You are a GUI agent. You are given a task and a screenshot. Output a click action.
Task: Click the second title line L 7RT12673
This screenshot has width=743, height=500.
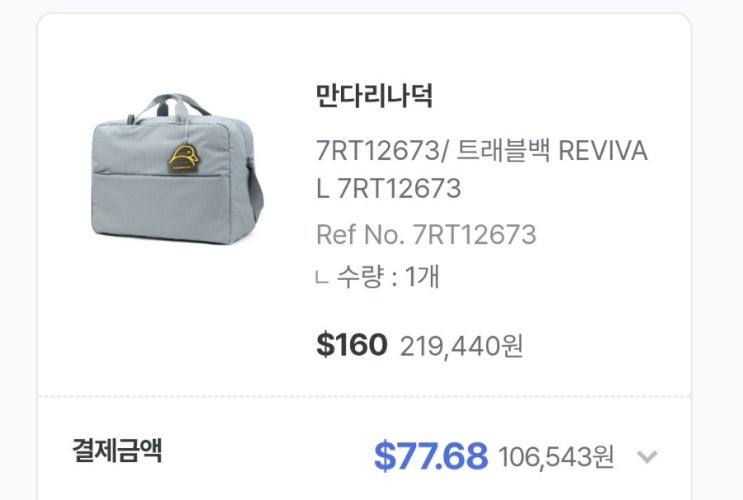click(388, 188)
